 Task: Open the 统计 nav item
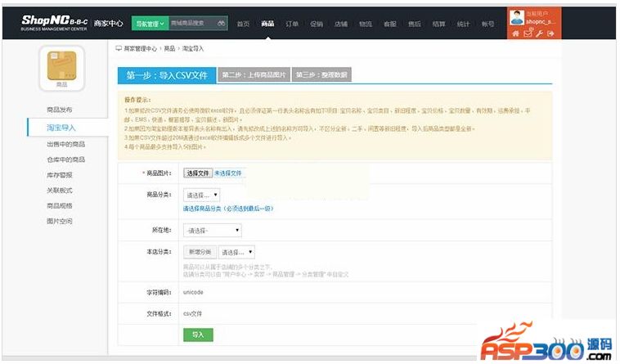click(x=464, y=24)
